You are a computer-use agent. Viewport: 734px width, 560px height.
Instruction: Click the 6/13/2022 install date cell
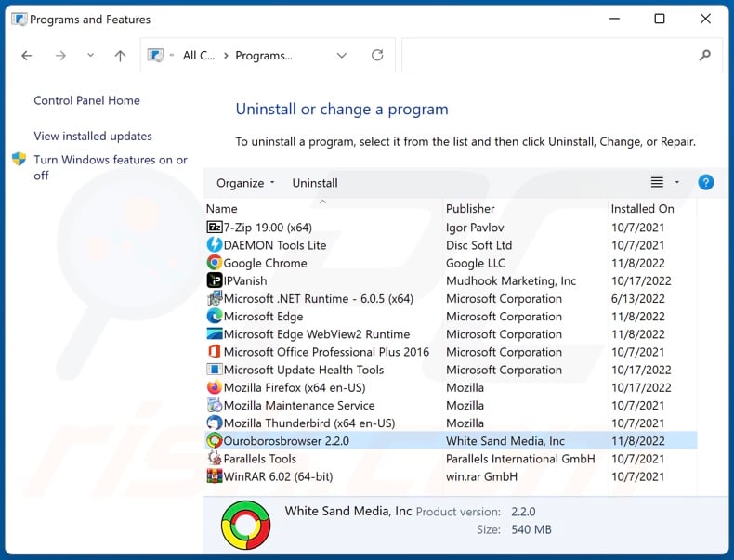tap(637, 298)
